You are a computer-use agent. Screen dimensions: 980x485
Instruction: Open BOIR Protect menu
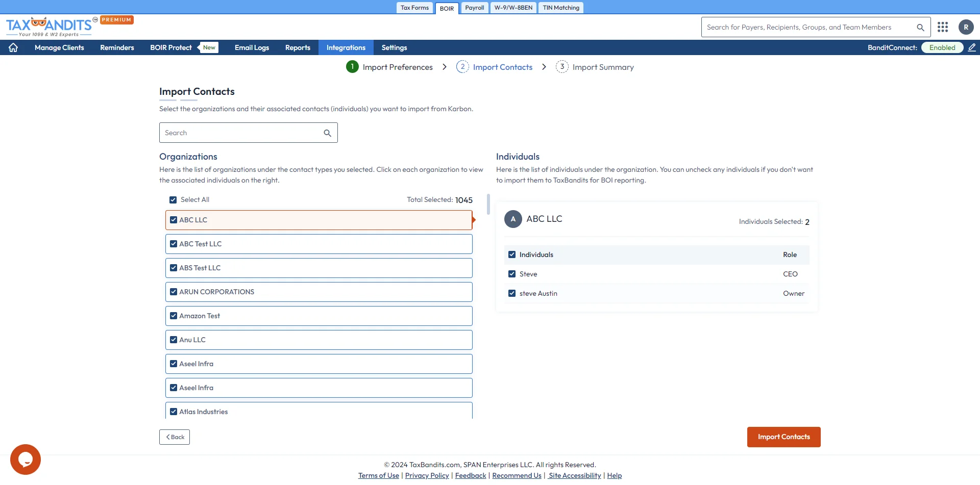(171, 47)
